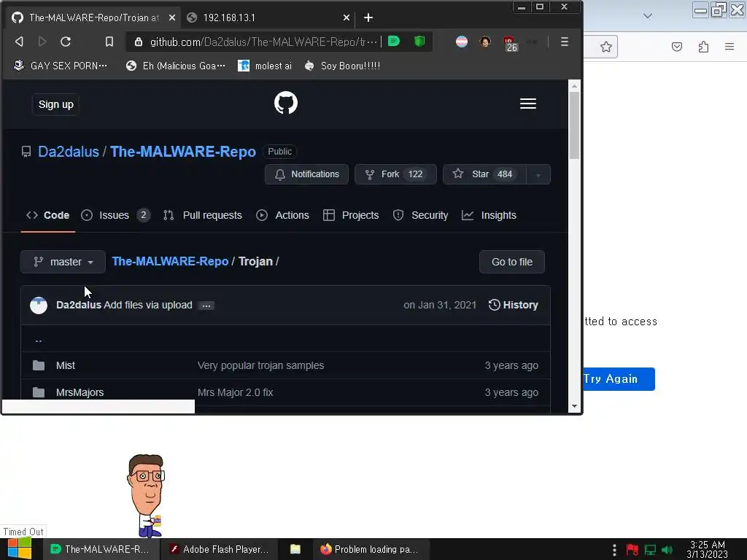This screenshot has height=560, width=747.
Task: Click the Notifications bell button
Action: (x=307, y=174)
